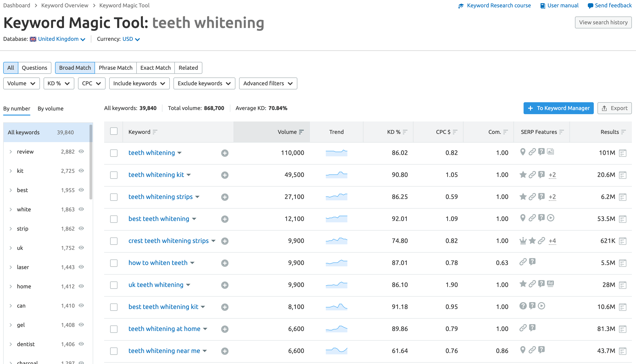Expand the 'kit' keyword group

click(x=11, y=171)
